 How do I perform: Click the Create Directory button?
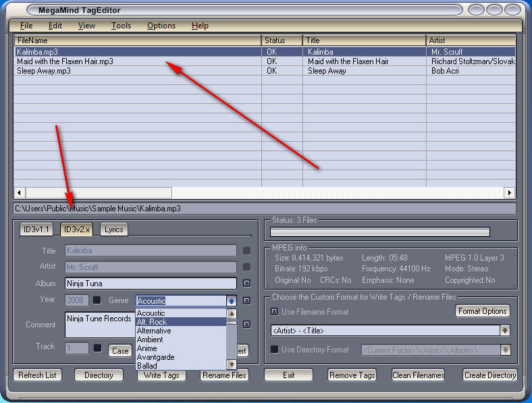click(490, 375)
